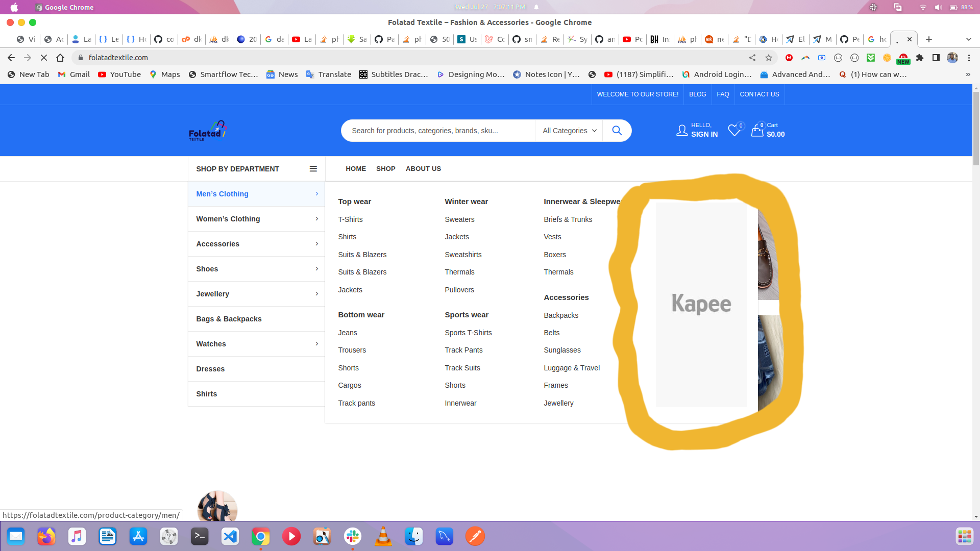Bookmark page with the star icon
The height and width of the screenshot is (551, 980).
point(769,58)
